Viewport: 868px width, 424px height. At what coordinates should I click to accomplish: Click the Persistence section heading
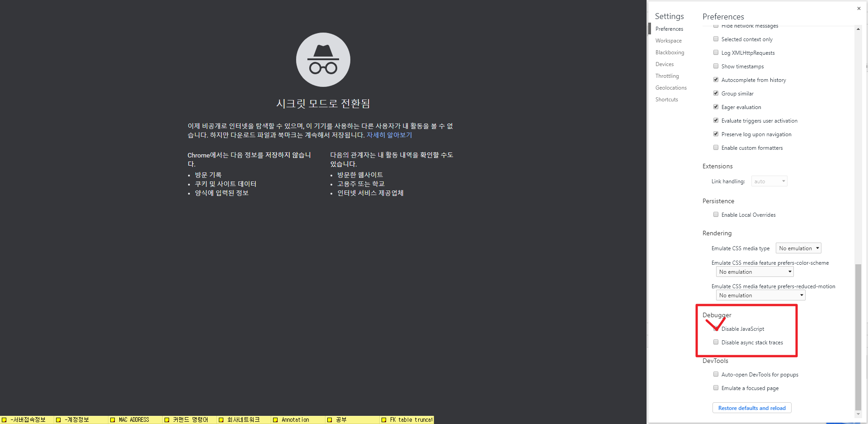(x=718, y=201)
